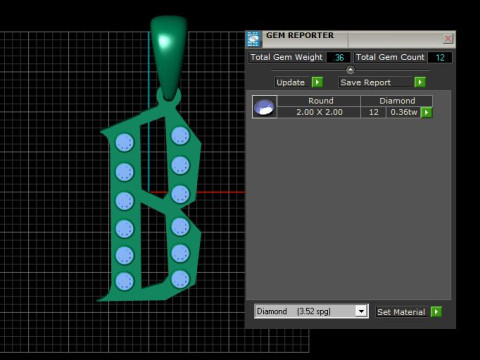Image resolution: width=480 pixels, height=360 pixels.
Task: Close the Gem Reporter panel
Action: (x=448, y=39)
